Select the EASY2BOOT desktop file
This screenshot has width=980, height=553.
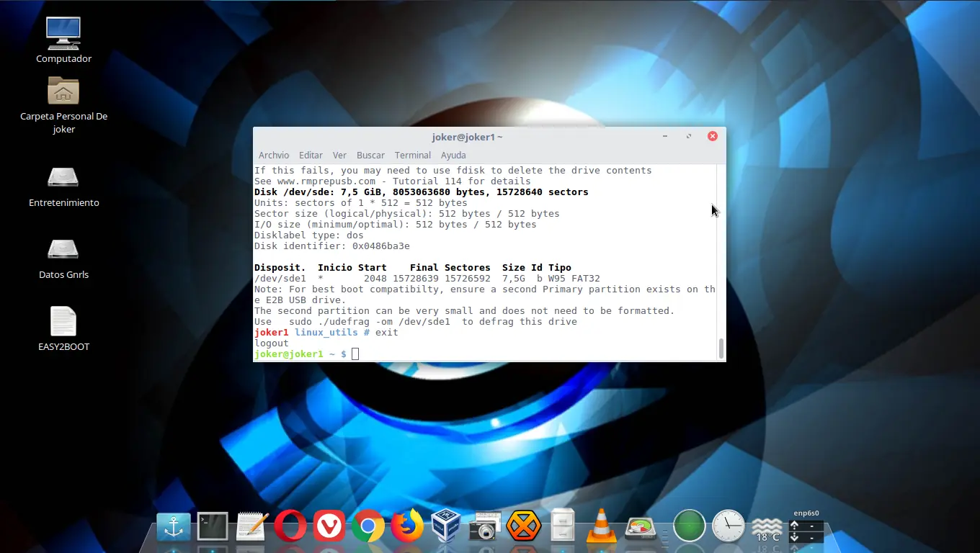click(63, 322)
